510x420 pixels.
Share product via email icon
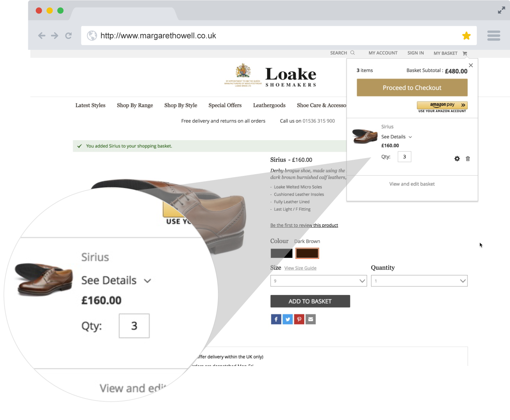click(x=310, y=319)
